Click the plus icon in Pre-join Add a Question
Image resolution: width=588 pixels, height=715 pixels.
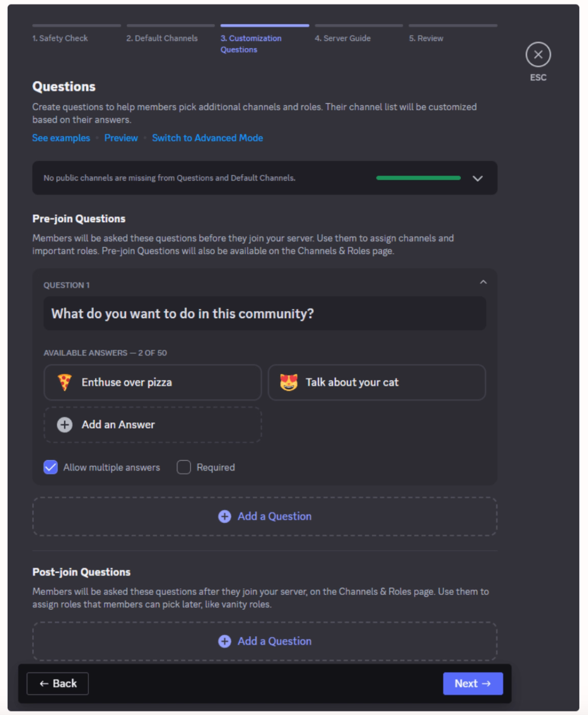(225, 516)
